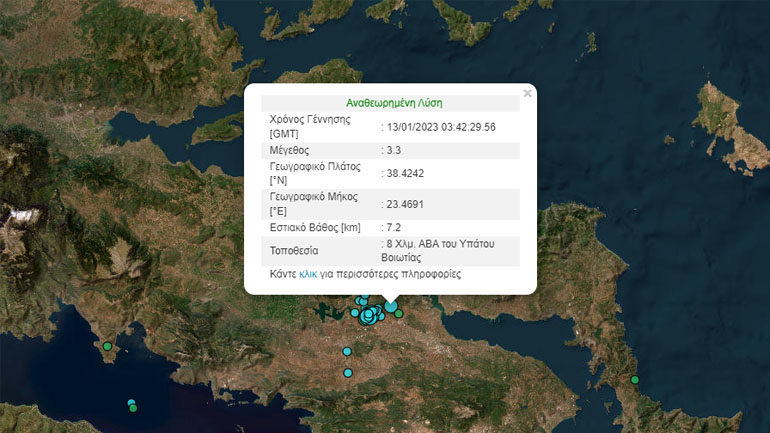Click the magnitude value '3.3'

coord(394,150)
